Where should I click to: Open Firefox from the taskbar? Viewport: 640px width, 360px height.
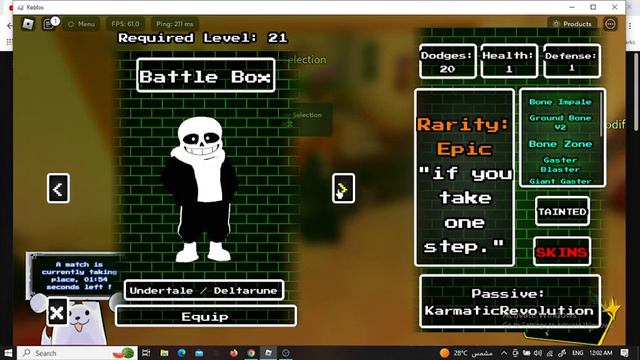click(234, 353)
